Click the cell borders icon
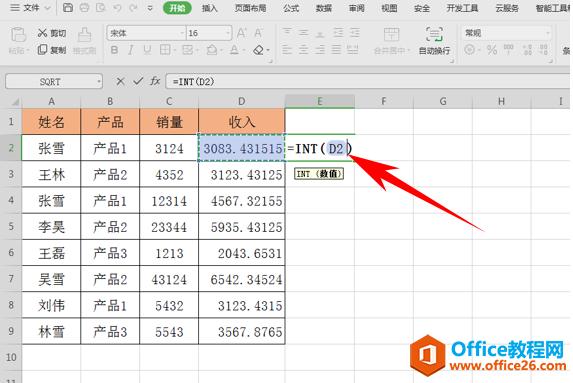This screenshot has height=383, width=573. tap(165, 50)
